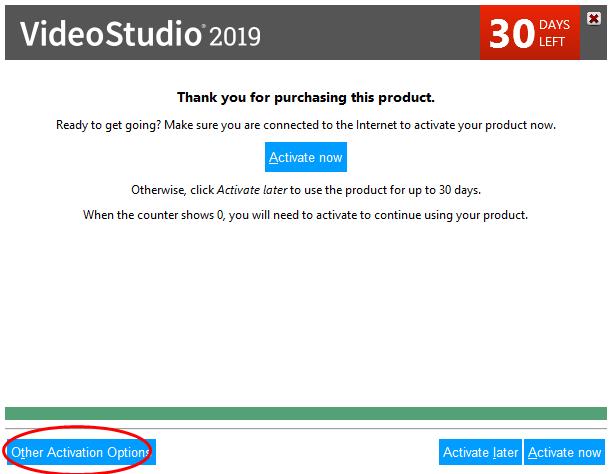
Task: Click the 2019 version text in header
Action: pos(235,36)
